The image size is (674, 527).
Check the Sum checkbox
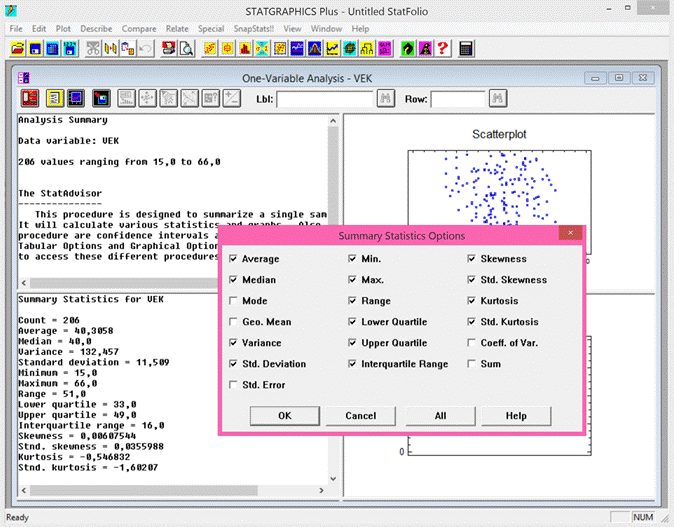(472, 364)
